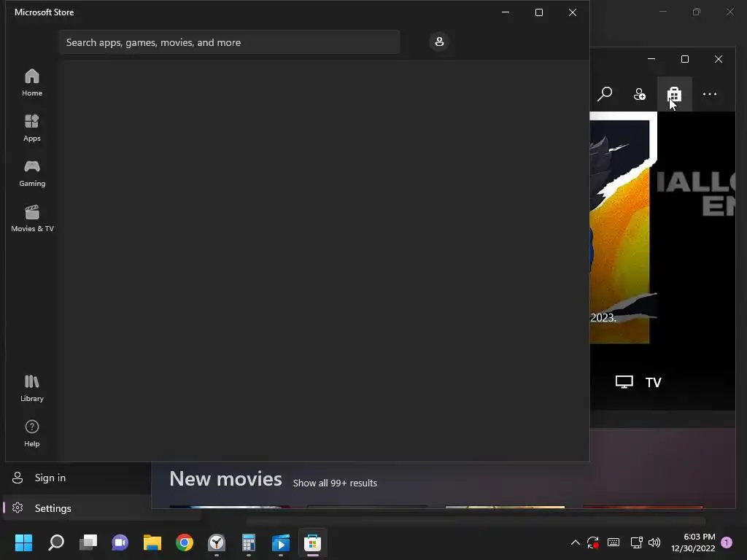The image size is (747, 560).
Task: Open taskbar Search
Action: tap(55, 542)
